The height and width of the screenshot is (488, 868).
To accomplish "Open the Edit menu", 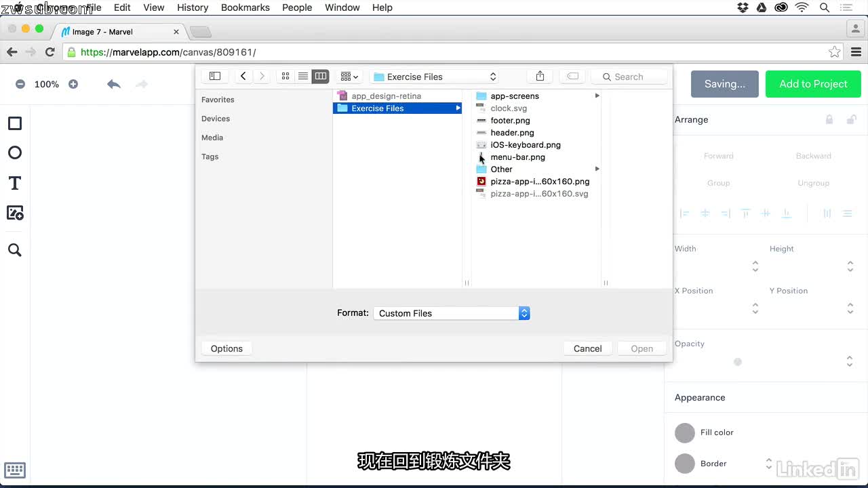I will (x=122, y=7).
